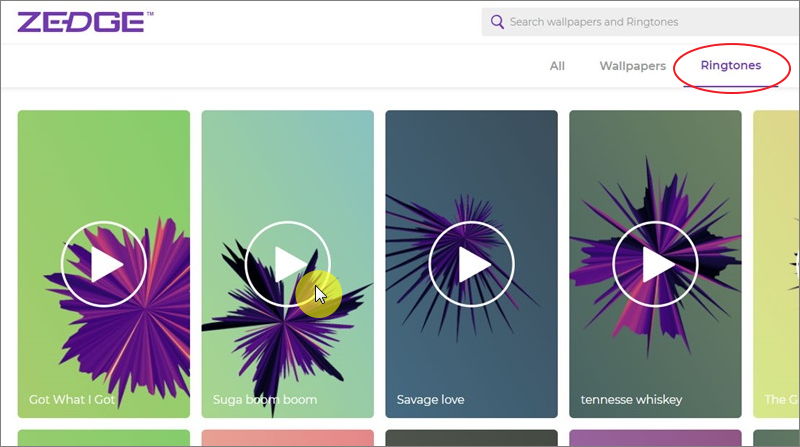Switch to the All tab
Screen dimensions: 800x447
[x=557, y=66]
